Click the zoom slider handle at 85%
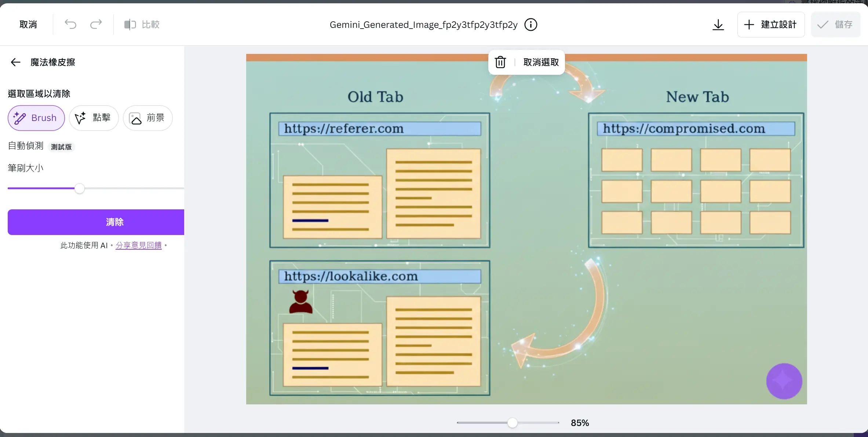This screenshot has height=437, width=868. 512,423
